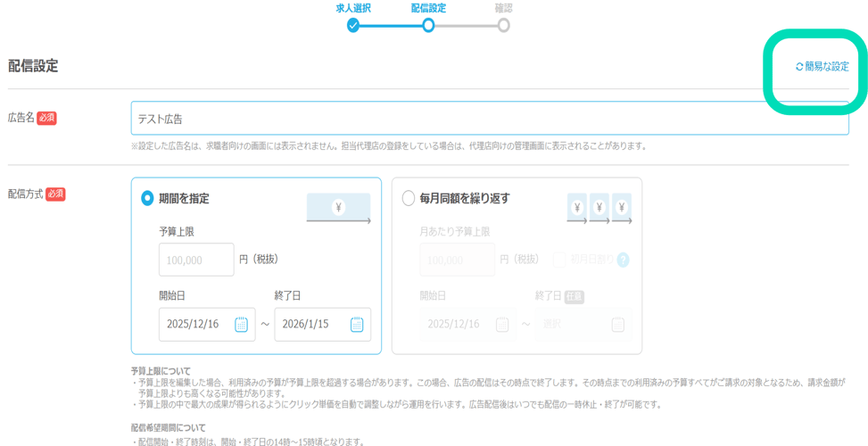Click the 求人選択 step label
868x446 pixels.
[353, 8]
